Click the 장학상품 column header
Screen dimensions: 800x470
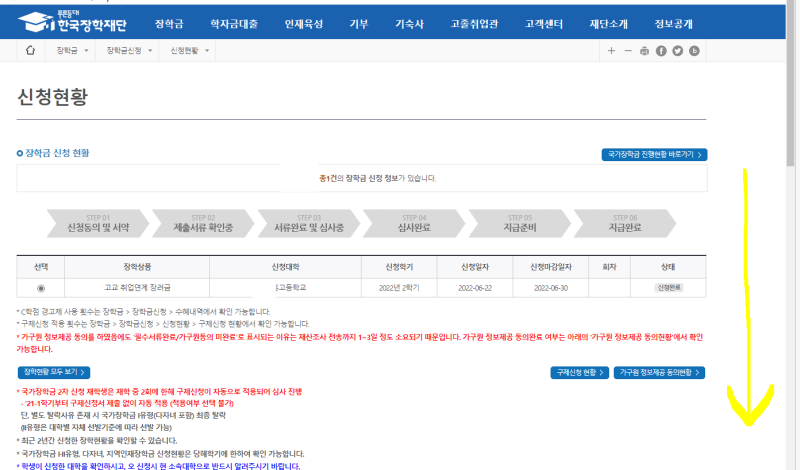click(x=137, y=267)
